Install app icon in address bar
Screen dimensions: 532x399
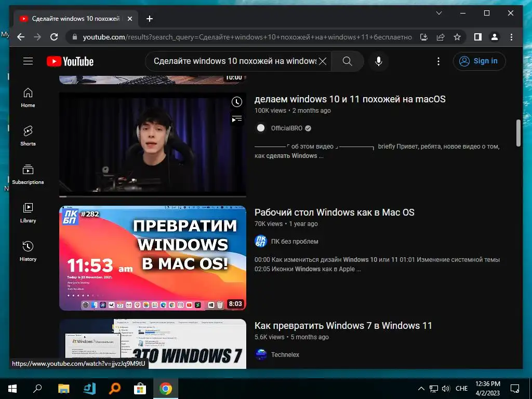pyautogui.click(x=424, y=37)
